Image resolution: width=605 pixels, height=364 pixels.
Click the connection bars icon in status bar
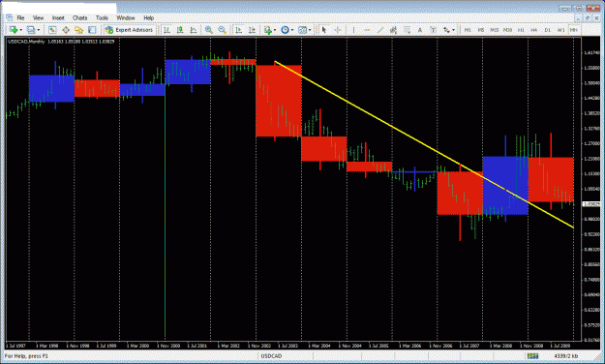[532, 356]
